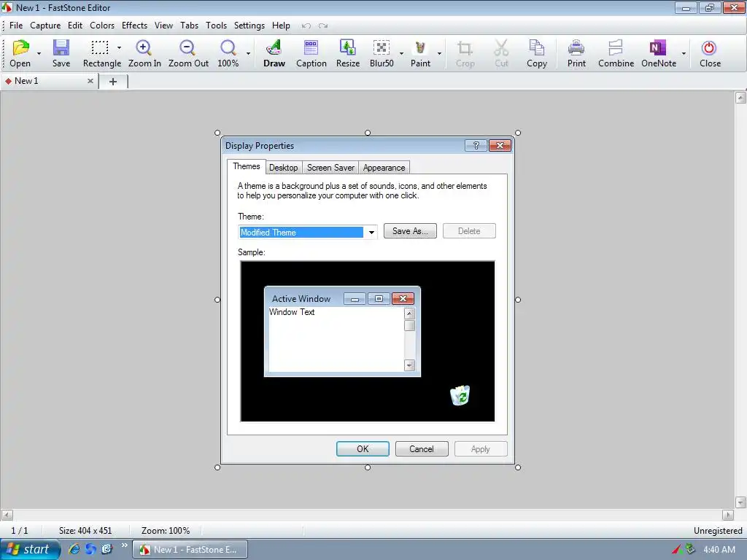Expand the Open dropdown arrow

(x=39, y=53)
